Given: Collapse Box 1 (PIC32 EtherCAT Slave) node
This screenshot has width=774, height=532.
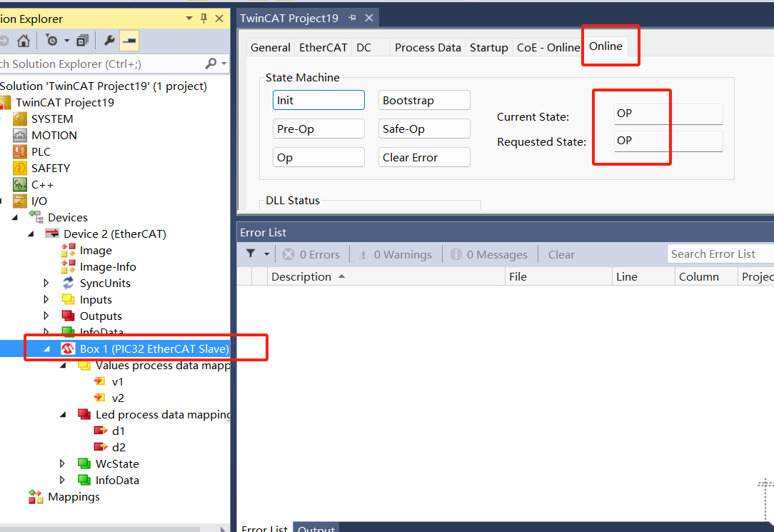Looking at the screenshot, I should [x=47, y=349].
